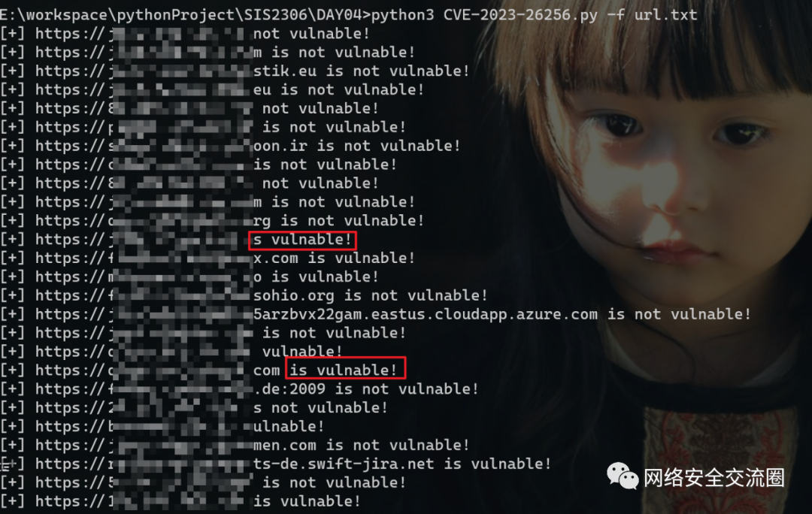Click the 网络安全交流圈 watermark text
This screenshot has height=514, width=812.
click(x=714, y=478)
